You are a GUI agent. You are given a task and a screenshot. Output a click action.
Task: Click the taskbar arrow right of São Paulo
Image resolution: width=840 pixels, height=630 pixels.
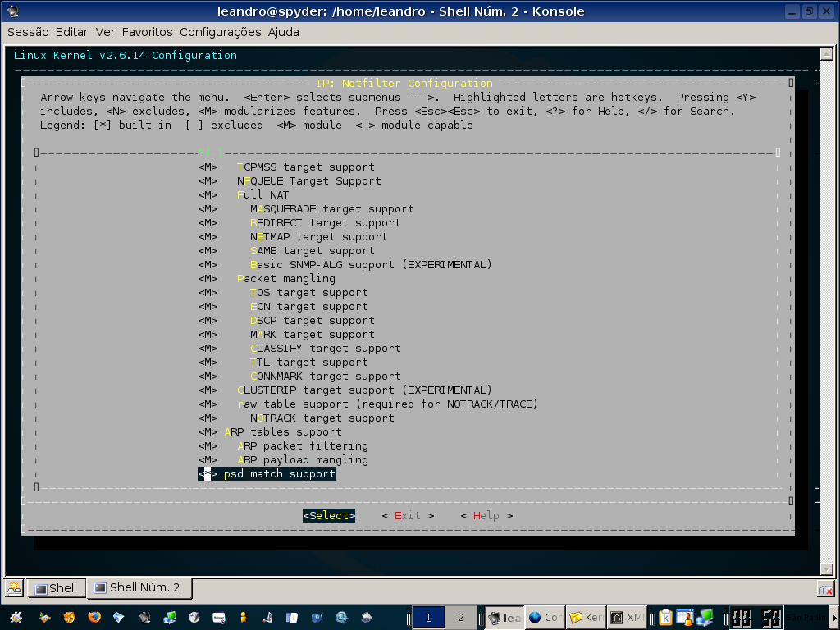click(836, 618)
